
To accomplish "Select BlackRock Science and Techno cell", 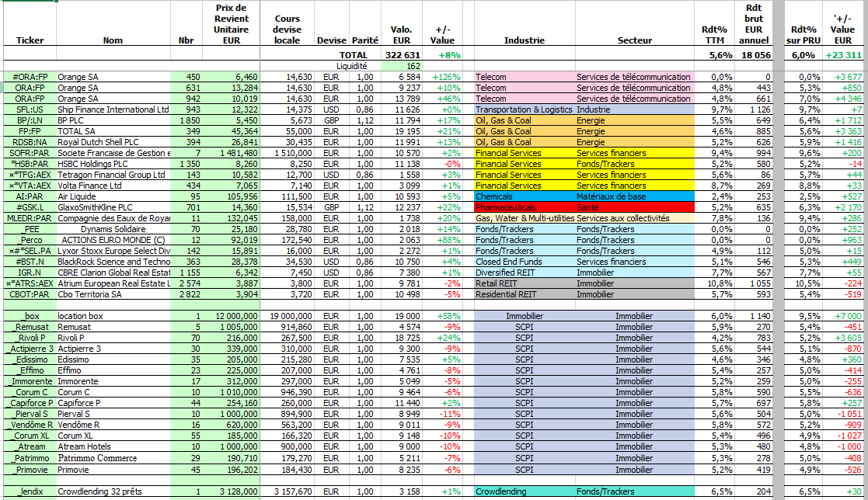I will (113, 262).
